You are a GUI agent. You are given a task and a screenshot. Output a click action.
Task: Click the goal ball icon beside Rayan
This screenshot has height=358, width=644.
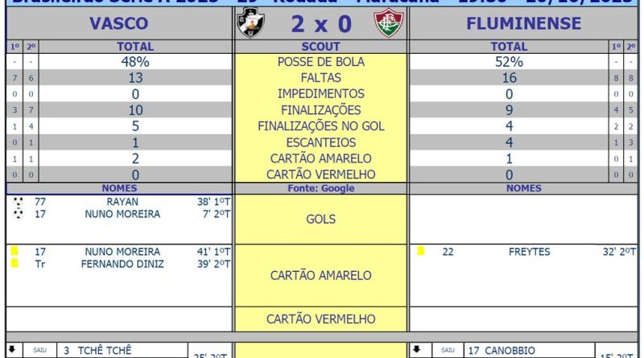19,201
